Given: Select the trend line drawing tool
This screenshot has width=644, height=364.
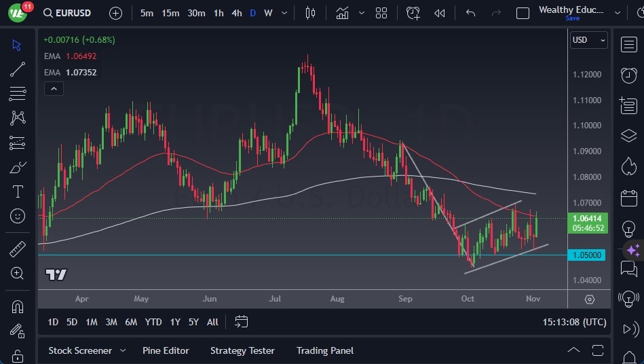Looking at the screenshot, I should tap(18, 69).
